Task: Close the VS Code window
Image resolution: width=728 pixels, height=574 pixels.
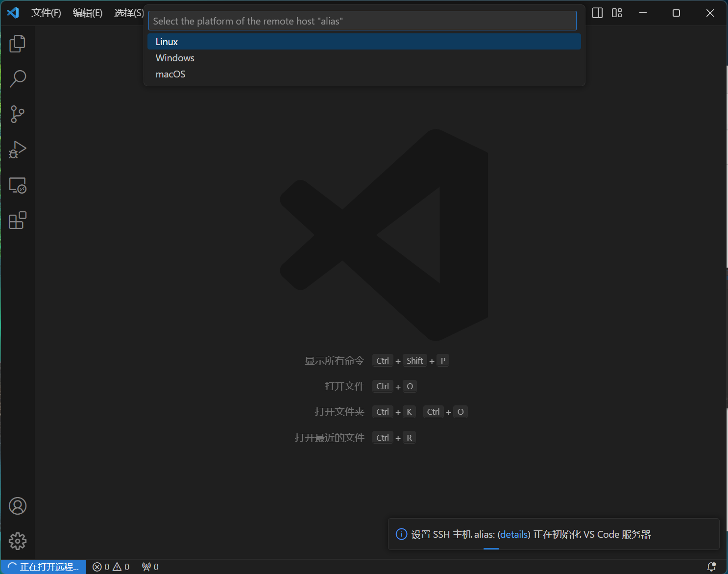Action: pos(710,13)
